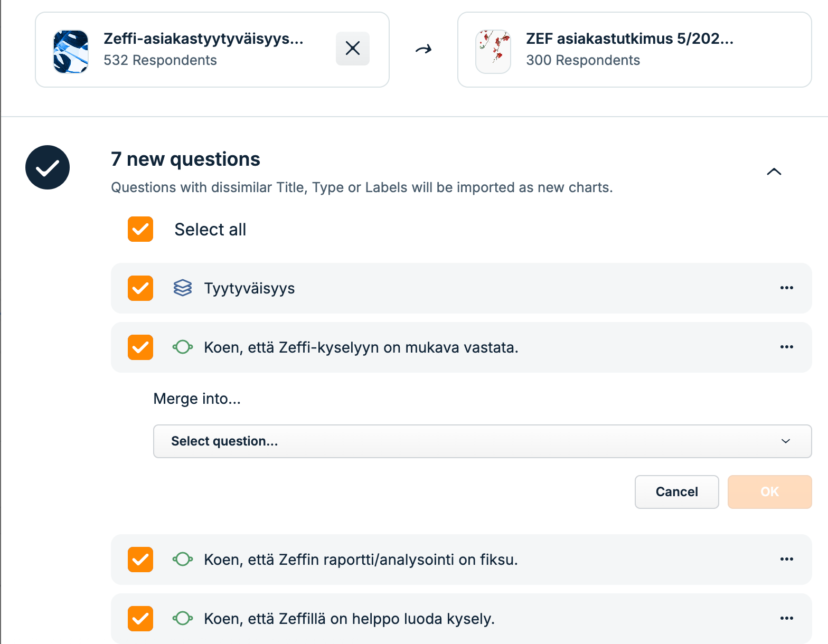Click slider icon beside 'mukava vastata' question
Image resolution: width=828 pixels, height=644 pixels.
click(x=183, y=347)
